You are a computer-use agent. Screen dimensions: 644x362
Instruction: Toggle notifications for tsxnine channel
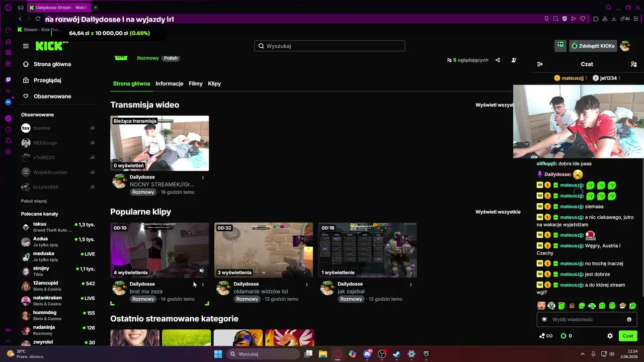(x=92, y=128)
